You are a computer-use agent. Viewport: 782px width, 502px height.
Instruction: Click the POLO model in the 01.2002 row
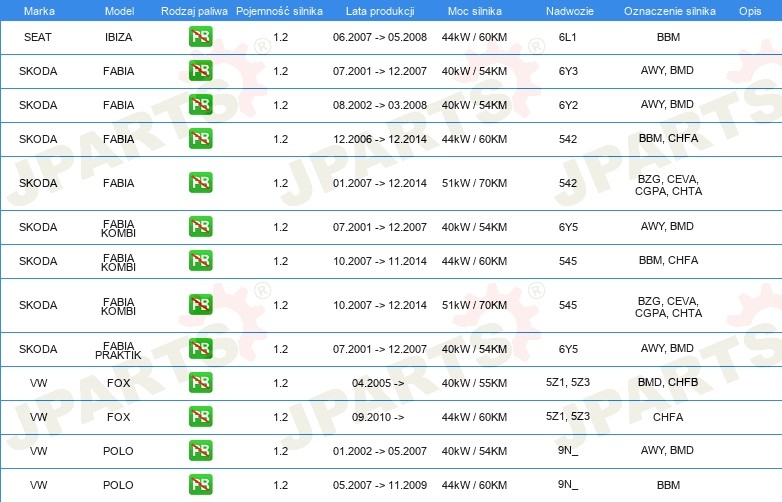[x=118, y=451]
